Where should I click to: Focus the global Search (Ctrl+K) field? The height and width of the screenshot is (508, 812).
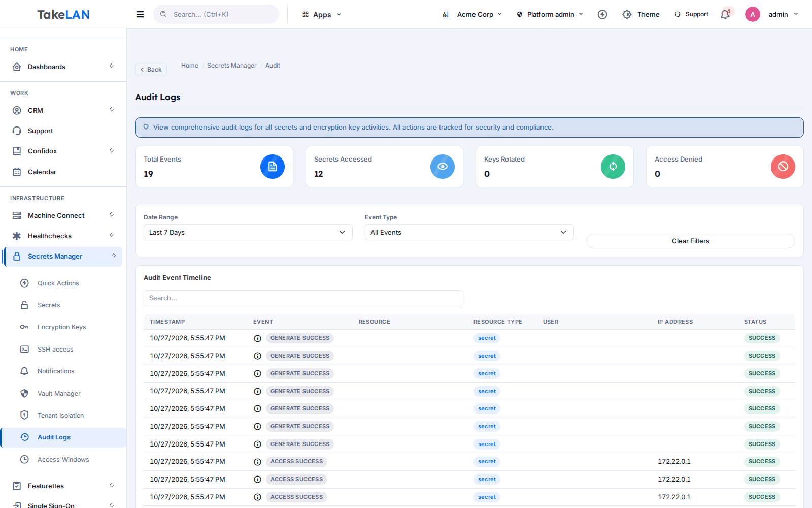(216, 14)
